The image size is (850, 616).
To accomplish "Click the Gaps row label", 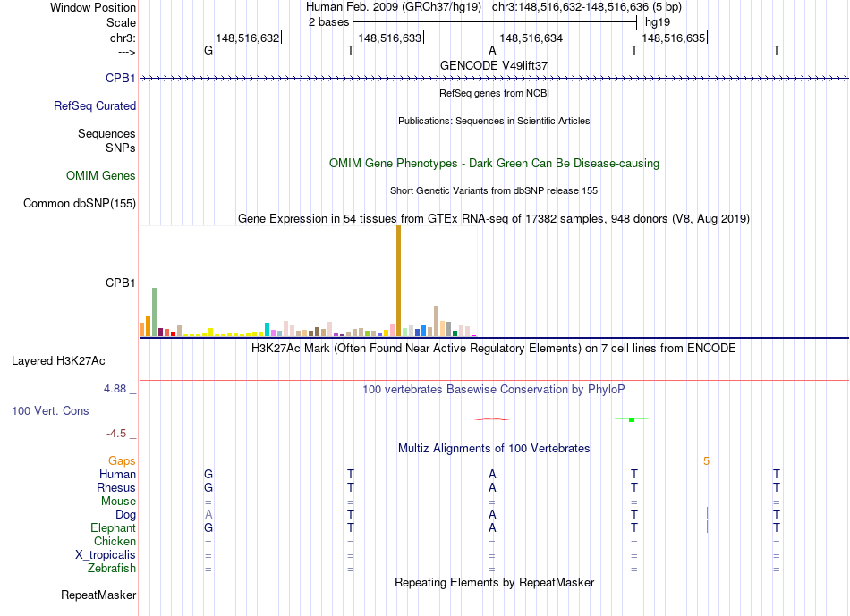I will (x=122, y=460).
